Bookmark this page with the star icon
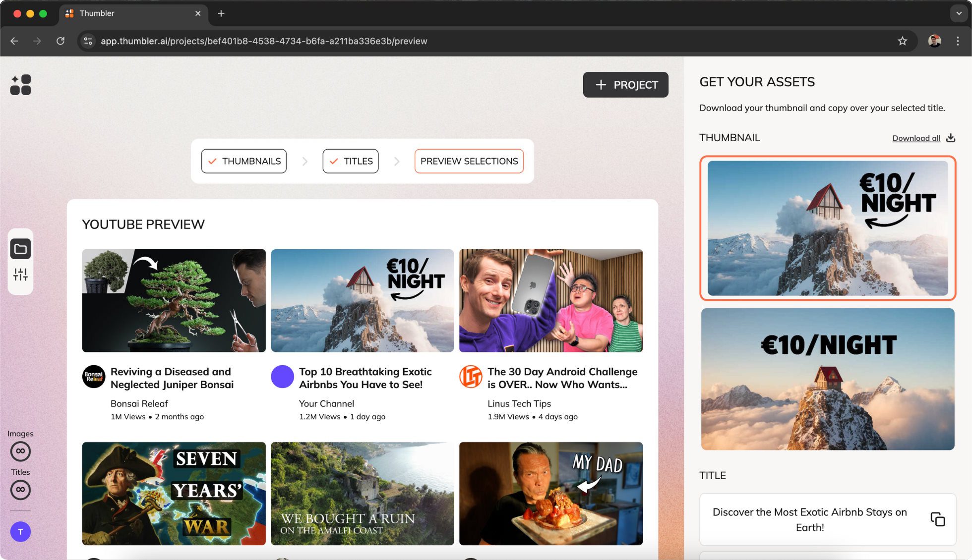972x560 pixels. 902,41
